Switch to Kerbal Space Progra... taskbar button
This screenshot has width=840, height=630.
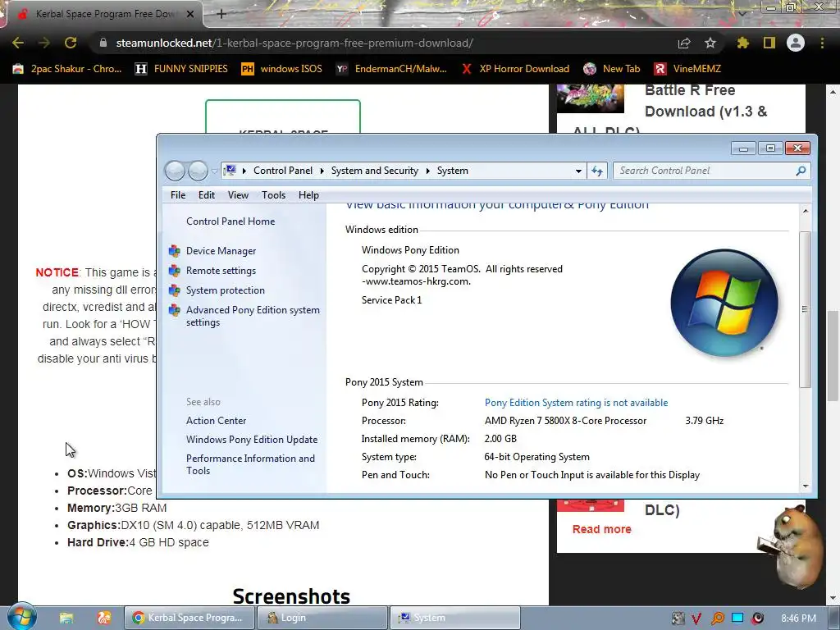tap(189, 618)
